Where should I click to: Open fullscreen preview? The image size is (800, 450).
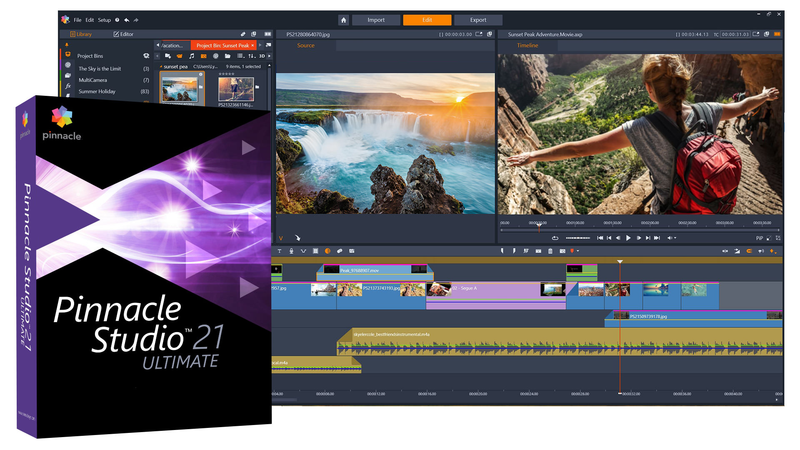click(x=778, y=238)
